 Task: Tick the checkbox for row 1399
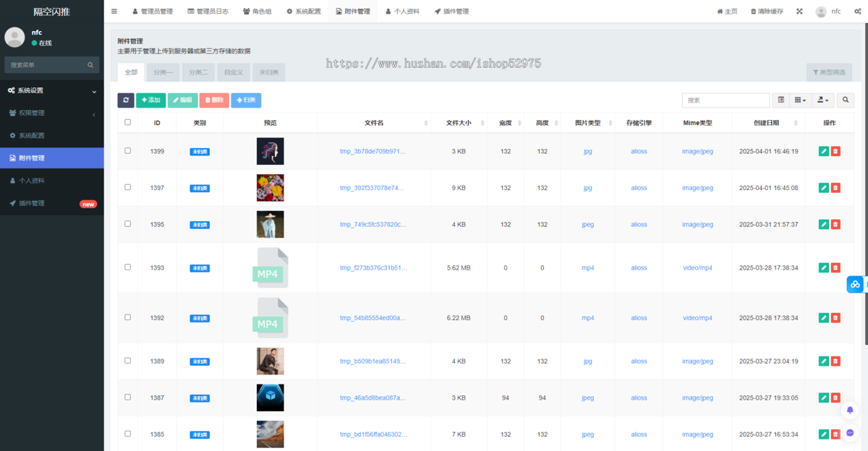[x=128, y=150]
